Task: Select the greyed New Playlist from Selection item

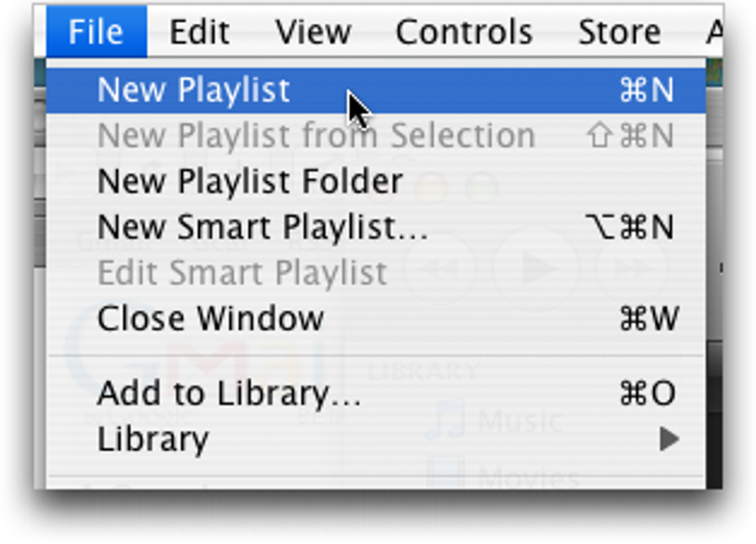Action: click(x=316, y=136)
